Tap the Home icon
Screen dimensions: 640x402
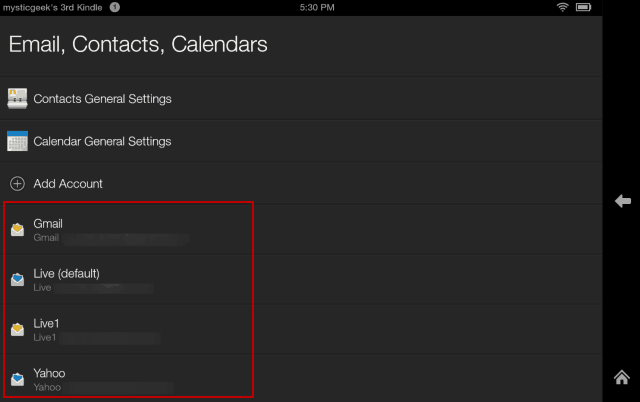[x=622, y=378]
